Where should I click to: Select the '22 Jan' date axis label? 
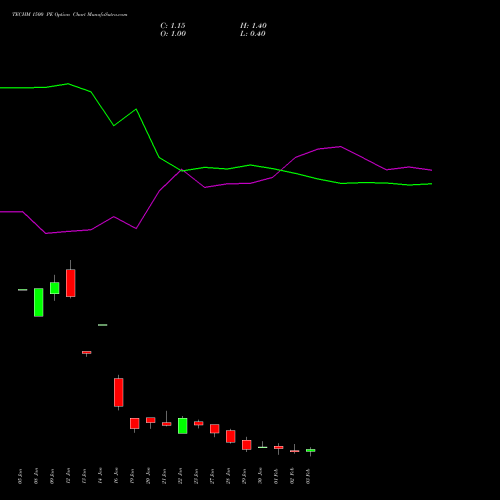click(180, 476)
